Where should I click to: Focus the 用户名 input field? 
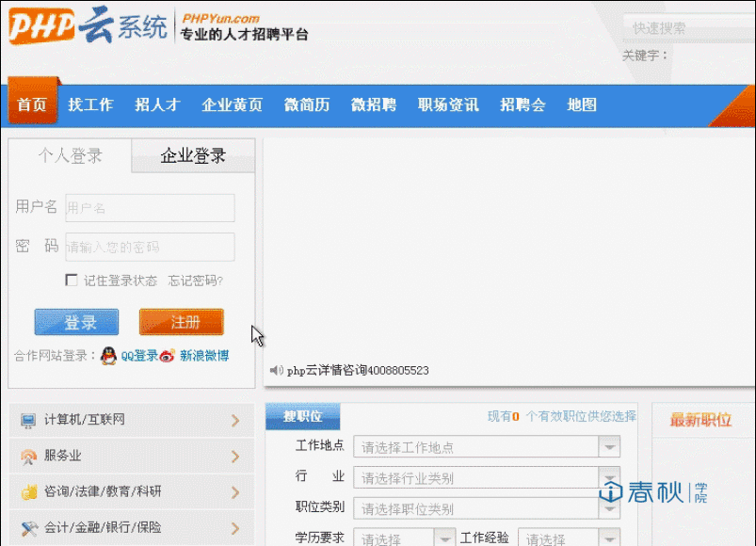[150, 208]
